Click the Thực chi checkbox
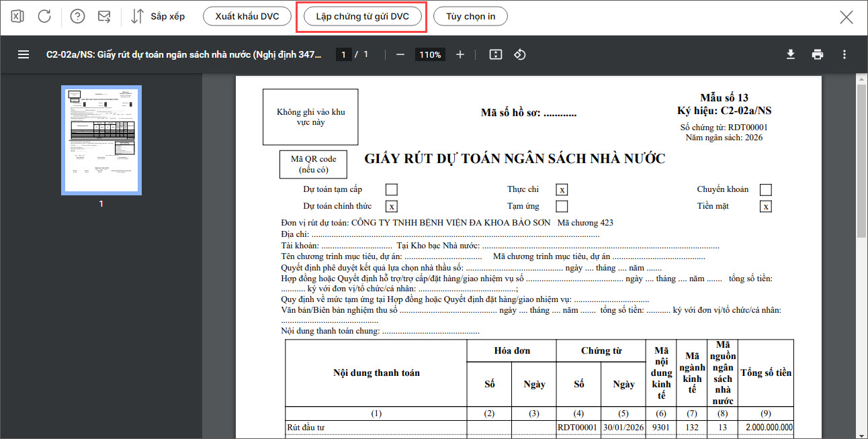This screenshot has width=868, height=439. (562, 190)
